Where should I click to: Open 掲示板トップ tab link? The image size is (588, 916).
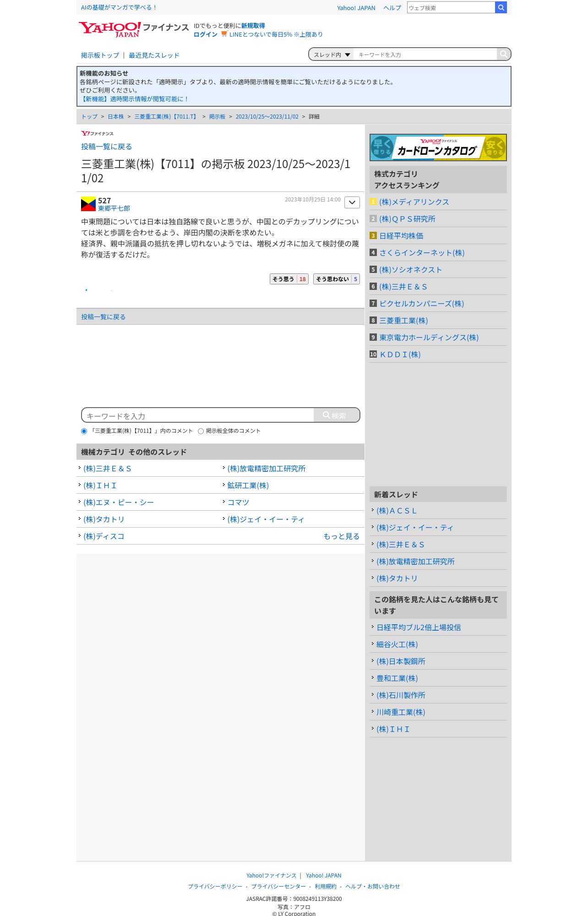(100, 55)
